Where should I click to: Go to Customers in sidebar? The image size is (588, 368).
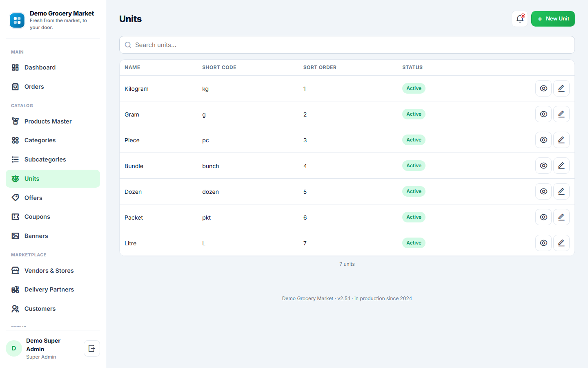pos(53,309)
